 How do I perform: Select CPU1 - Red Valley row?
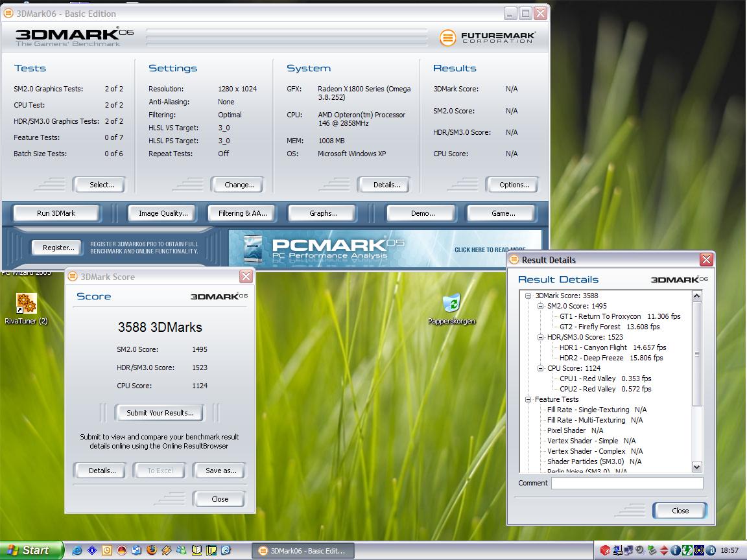point(605,379)
